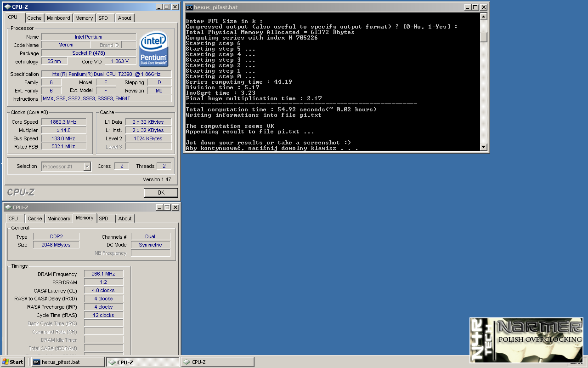Screen dimensions: 588x368
Task: Click Cycle Time value 12 clocks
Action: 103,315
